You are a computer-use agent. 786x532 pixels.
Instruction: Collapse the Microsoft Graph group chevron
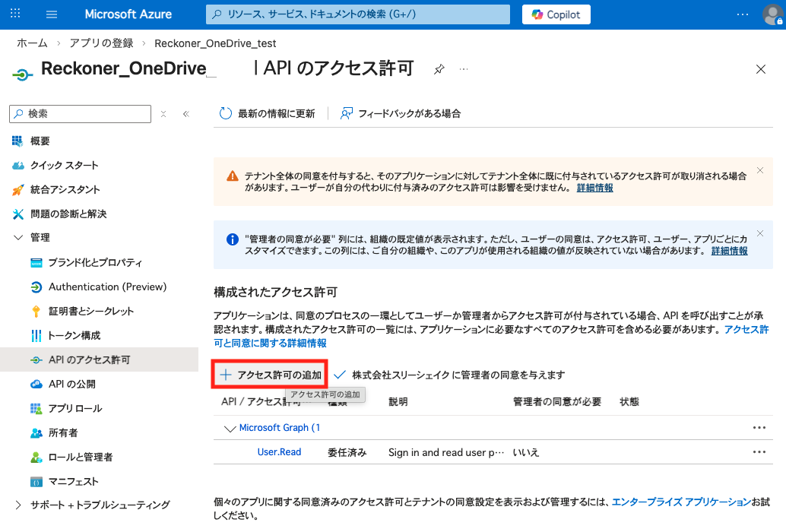(x=230, y=429)
